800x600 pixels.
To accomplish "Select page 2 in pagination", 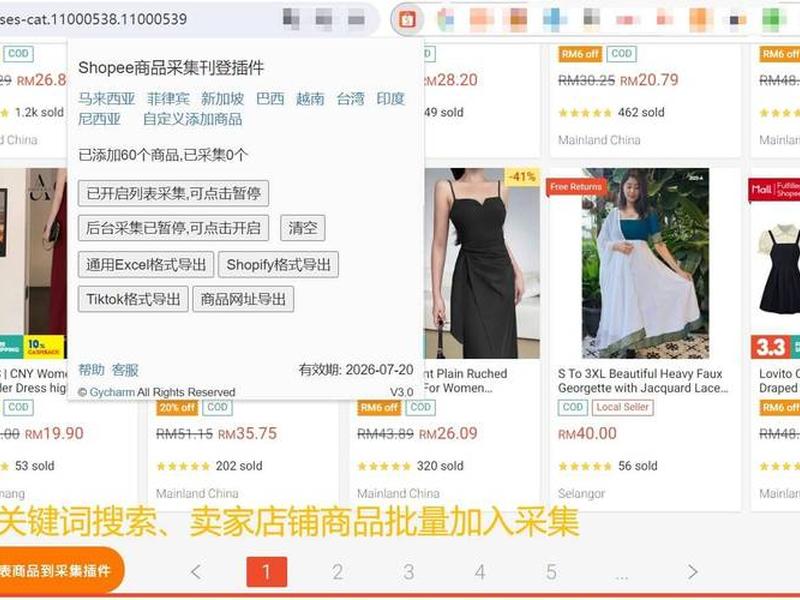I will [x=337, y=572].
